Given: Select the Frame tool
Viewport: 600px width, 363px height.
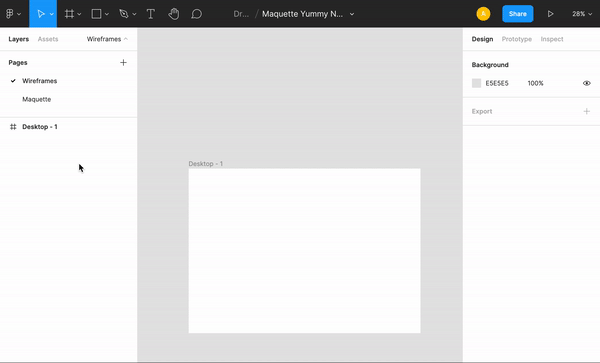Looking at the screenshot, I should tap(69, 14).
